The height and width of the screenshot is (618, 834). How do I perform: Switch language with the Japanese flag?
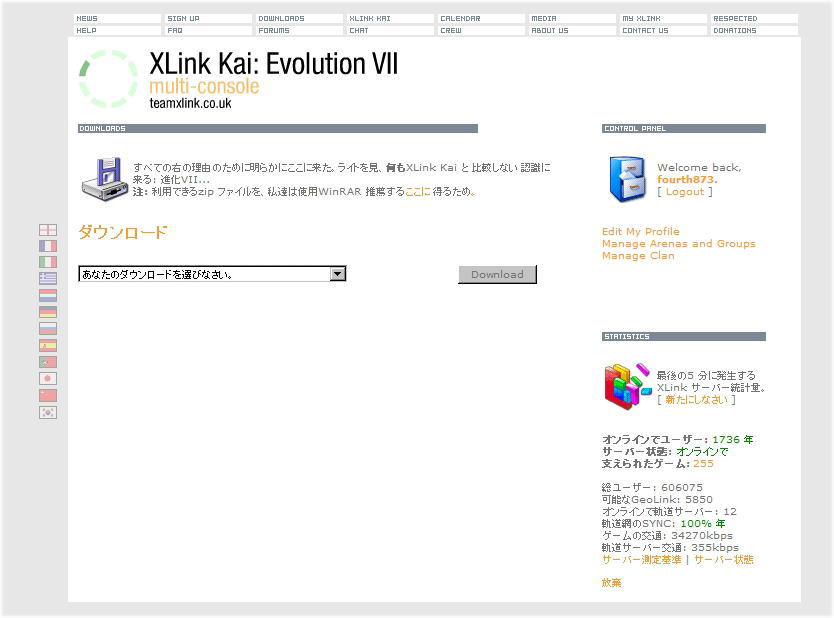click(x=48, y=379)
